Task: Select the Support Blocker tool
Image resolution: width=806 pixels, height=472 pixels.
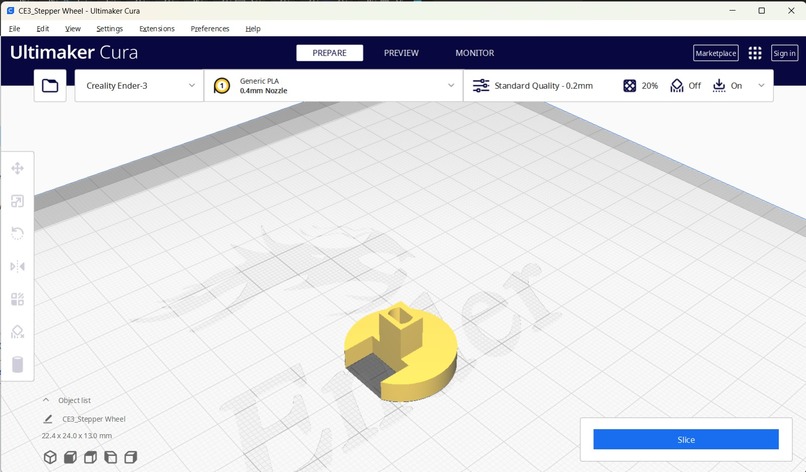Action: tap(17, 332)
